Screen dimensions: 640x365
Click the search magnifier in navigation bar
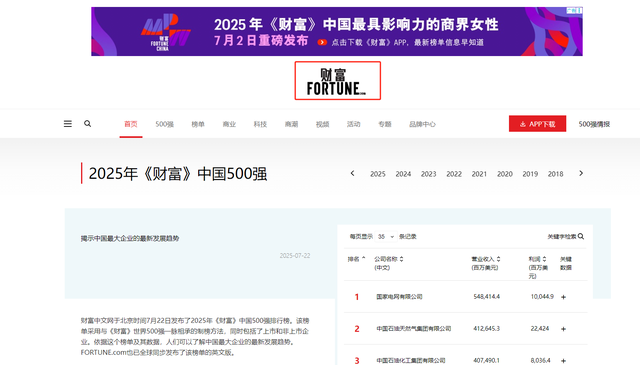point(87,123)
